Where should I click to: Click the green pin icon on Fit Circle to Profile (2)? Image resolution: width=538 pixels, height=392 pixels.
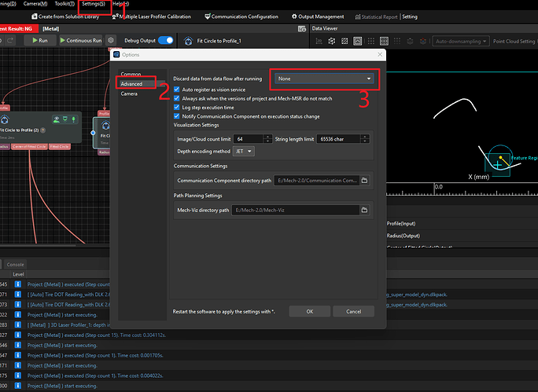click(x=73, y=119)
